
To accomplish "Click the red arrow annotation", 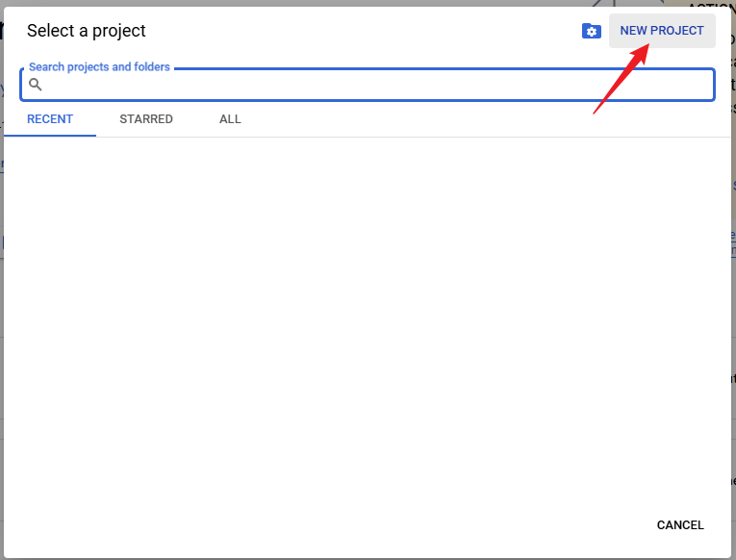I will point(621,77).
